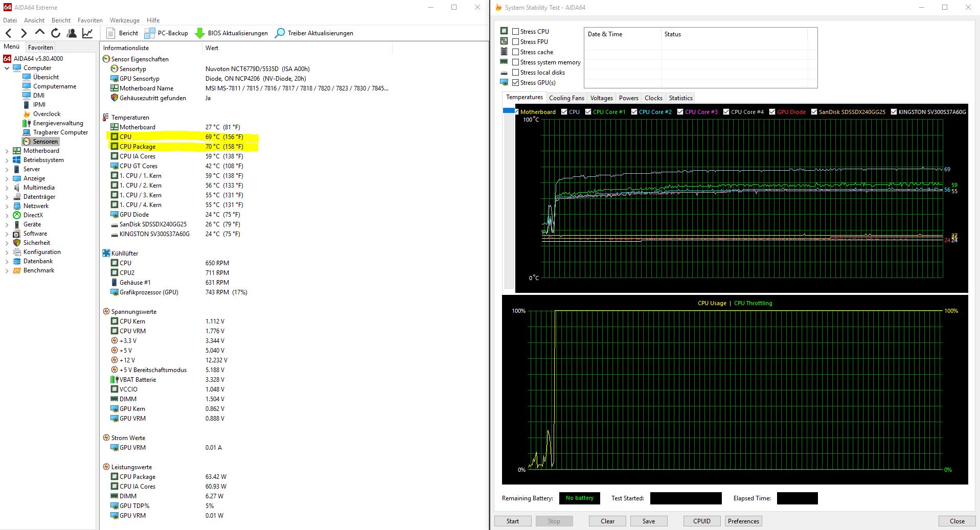Go back with the left arrow toolbar icon
This screenshot has width=980, height=530.
[9, 33]
